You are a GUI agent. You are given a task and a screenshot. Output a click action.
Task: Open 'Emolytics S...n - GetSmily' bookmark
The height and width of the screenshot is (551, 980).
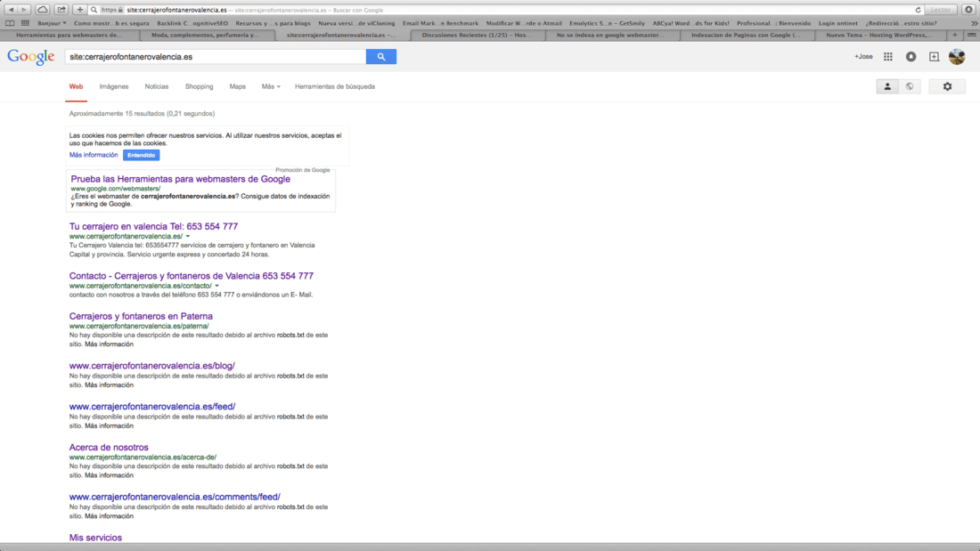coord(607,23)
